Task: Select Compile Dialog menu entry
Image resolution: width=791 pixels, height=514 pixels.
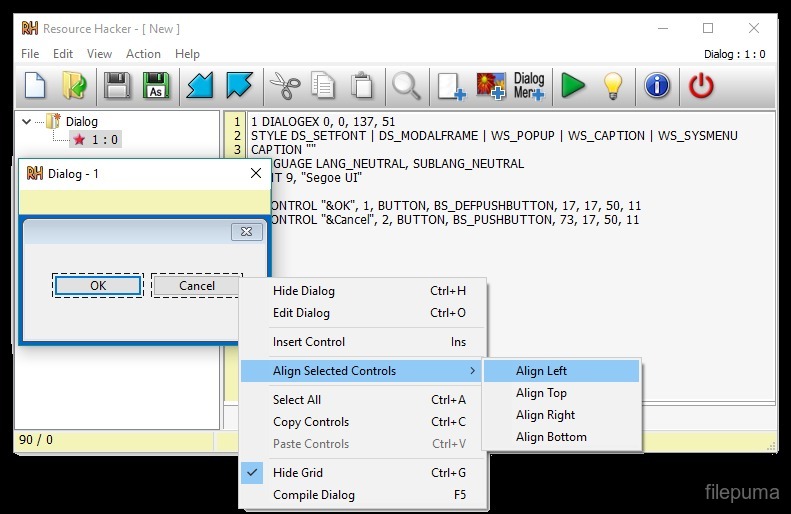Action: coord(313,495)
